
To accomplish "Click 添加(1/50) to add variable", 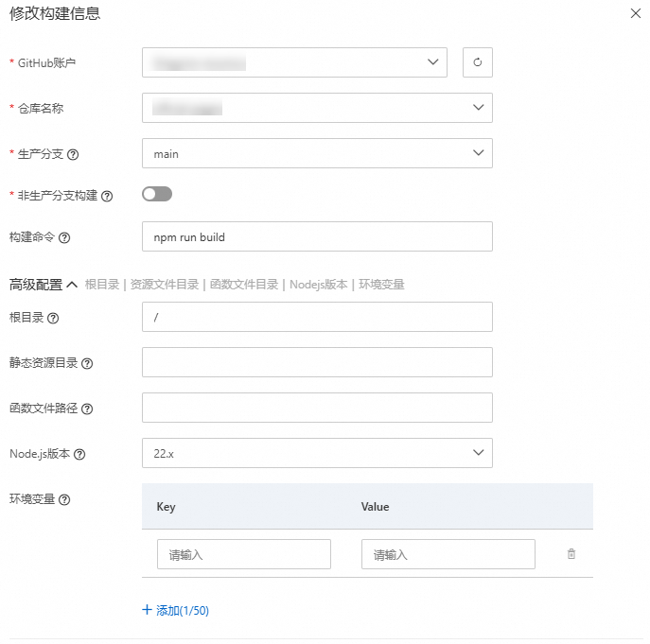I will (176, 610).
